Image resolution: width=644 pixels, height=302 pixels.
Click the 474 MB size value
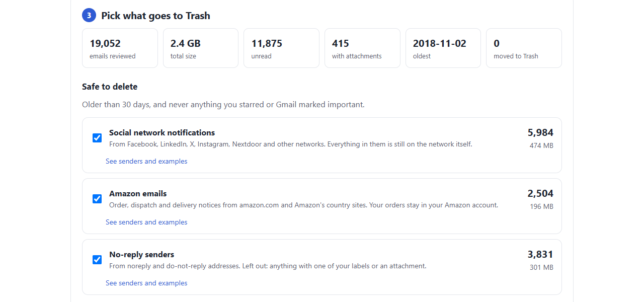pyautogui.click(x=541, y=145)
